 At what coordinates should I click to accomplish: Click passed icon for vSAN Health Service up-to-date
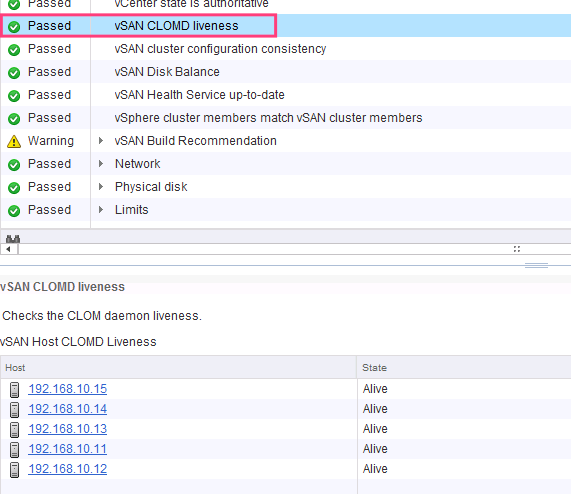14,95
